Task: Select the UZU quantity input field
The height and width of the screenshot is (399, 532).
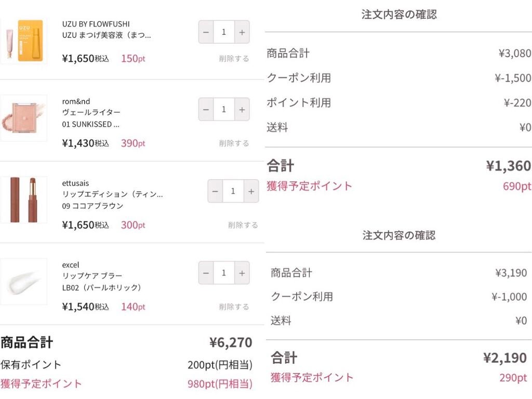Action: point(223,32)
